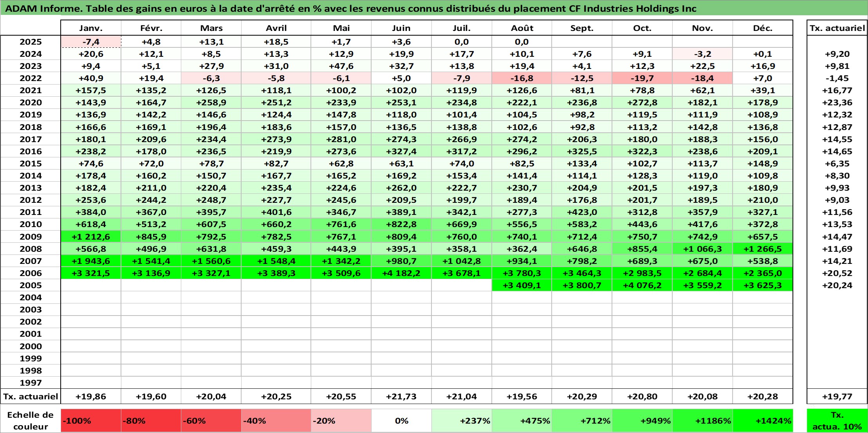868x433 pixels.
Task: Click the +475% color scale swatch
Action: pyautogui.click(x=522, y=421)
